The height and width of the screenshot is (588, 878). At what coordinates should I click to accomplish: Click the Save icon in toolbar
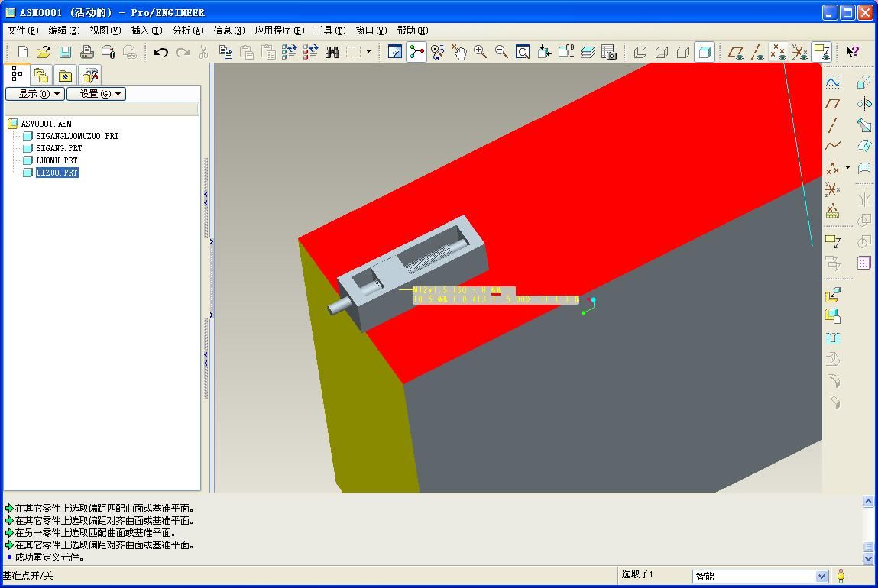pos(65,52)
